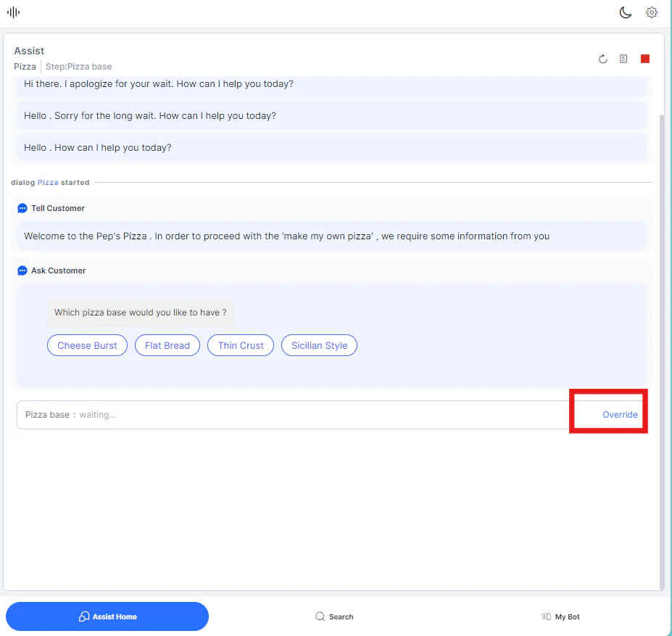
Task: Click 'Which pizza base would you like' question
Action: [x=140, y=313]
